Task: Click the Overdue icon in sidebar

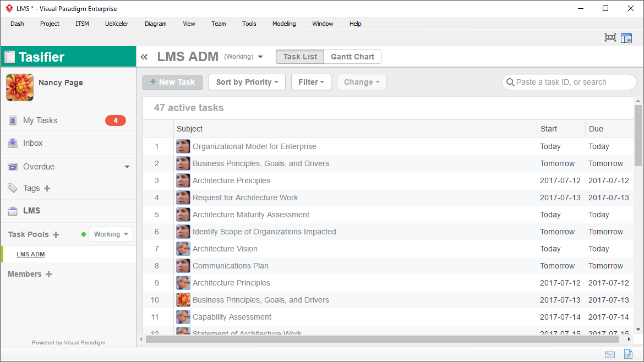Action: pos(13,167)
